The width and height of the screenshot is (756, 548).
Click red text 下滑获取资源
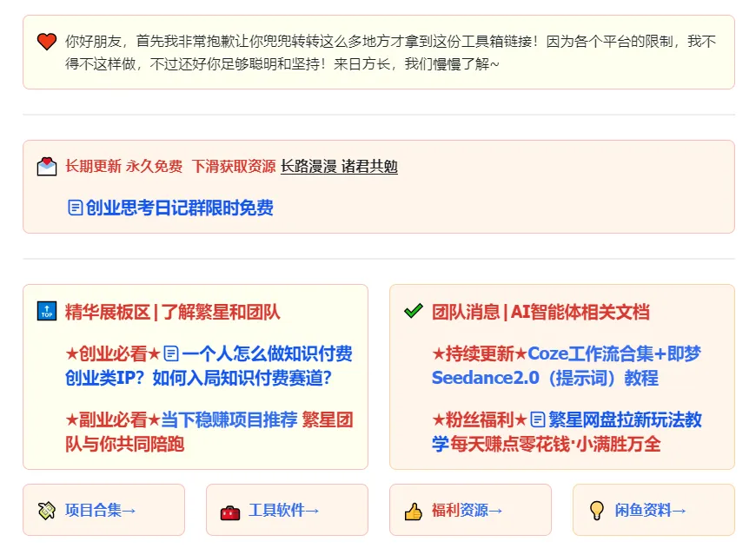tap(234, 166)
